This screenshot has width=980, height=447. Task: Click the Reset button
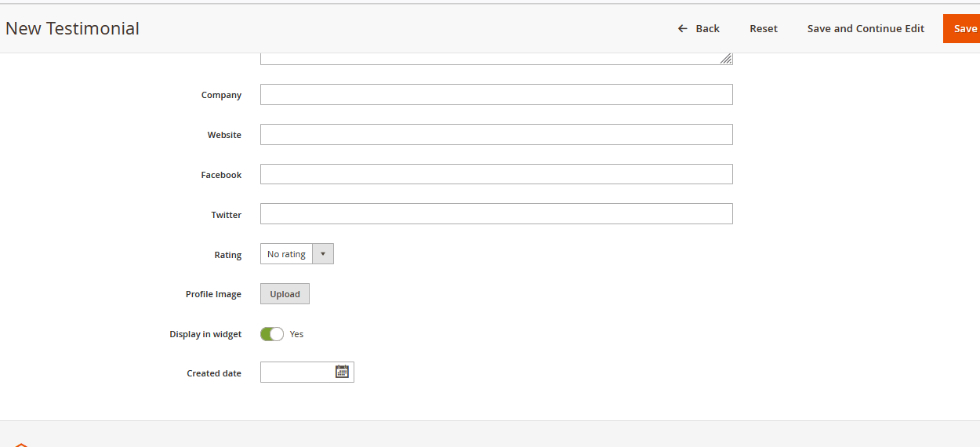click(763, 29)
